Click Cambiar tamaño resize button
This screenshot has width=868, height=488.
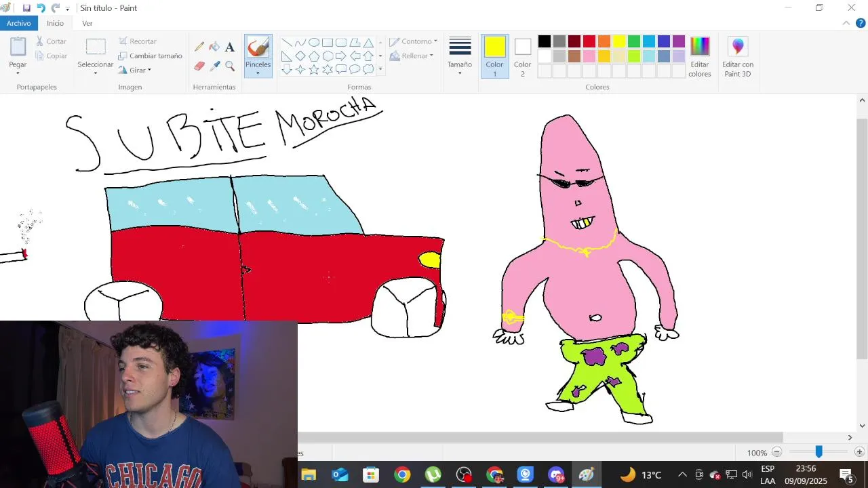(150, 56)
